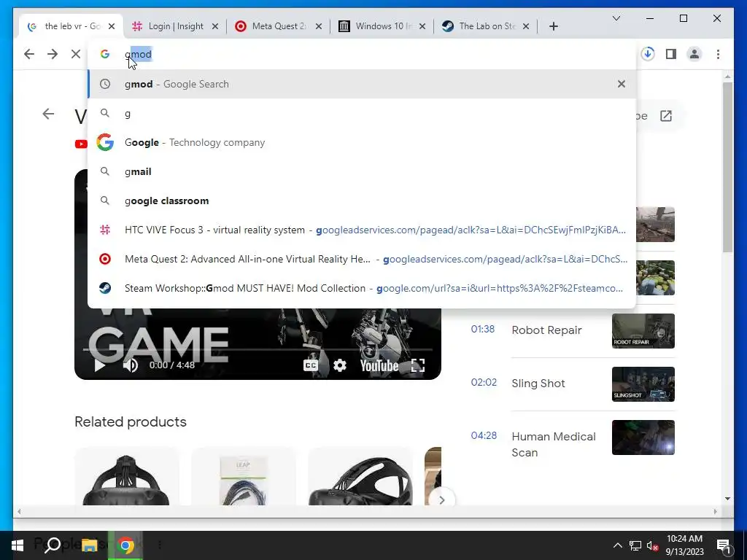This screenshot has height=560, width=747.
Task: Open the tab search chevron
Action: click(616, 18)
